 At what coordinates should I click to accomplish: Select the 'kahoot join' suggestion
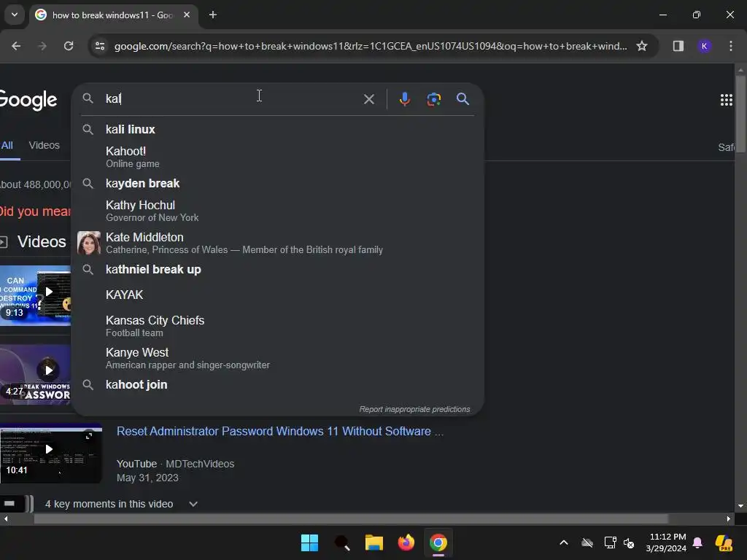pos(278,385)
